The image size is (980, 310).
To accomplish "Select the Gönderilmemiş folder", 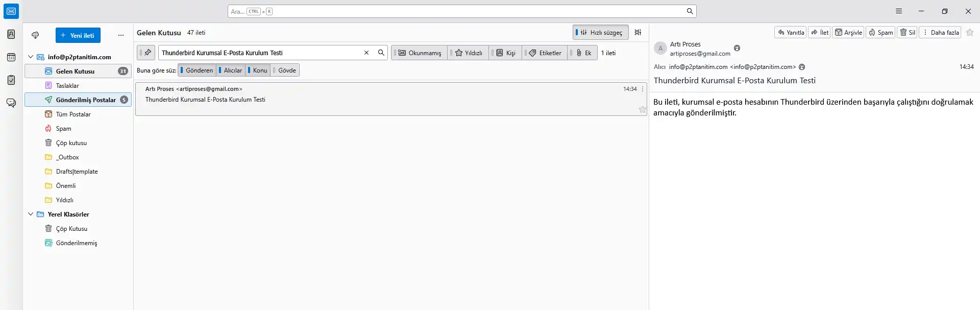I will [x=78, y=243].
